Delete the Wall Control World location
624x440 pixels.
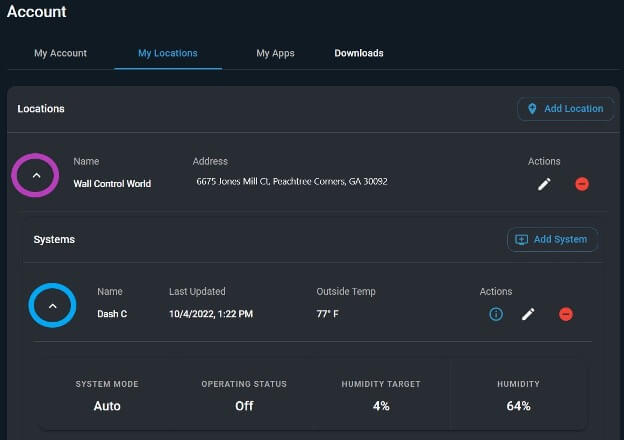(x=582, y=184)
